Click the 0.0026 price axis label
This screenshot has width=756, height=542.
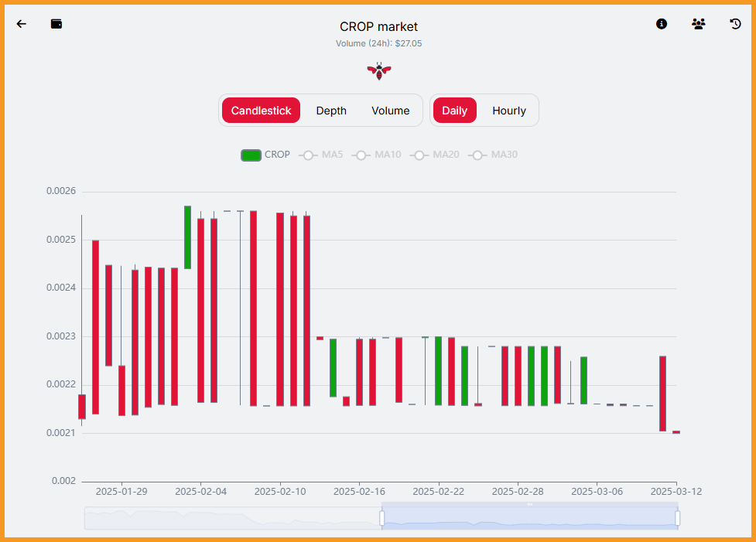tap(61, 191)
